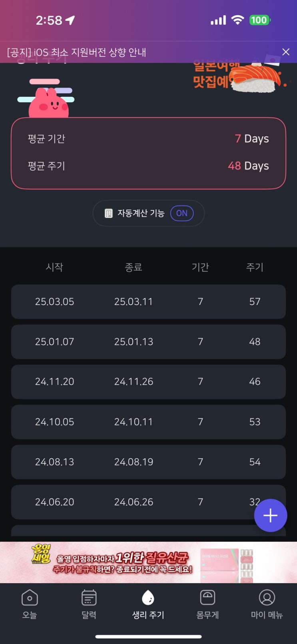Toggle the 자동계산 기능 ON switch
Image resolution: width=297 pixels, height=644 pixels.
coord(182,213)
